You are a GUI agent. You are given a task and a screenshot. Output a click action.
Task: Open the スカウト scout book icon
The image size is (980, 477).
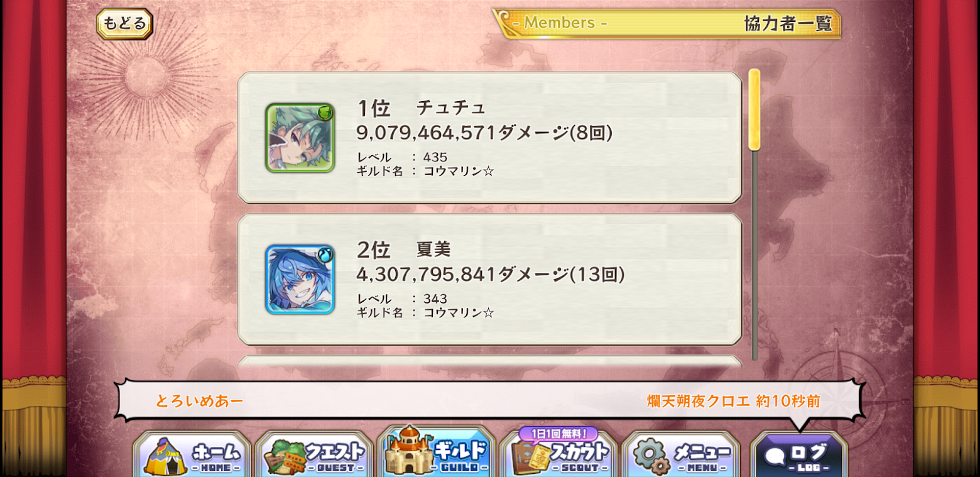click(x=559, y=455)
